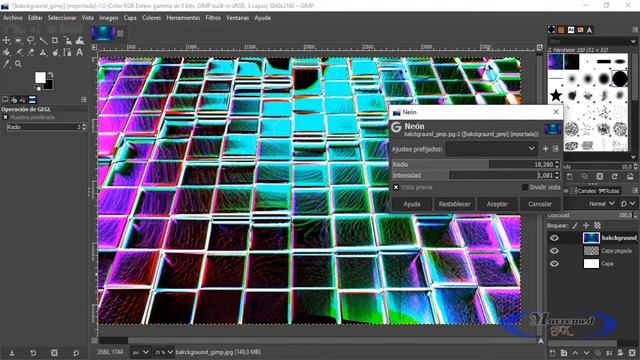Hide the Capa pegada layer eye icon
The height and width of the screenshot is (360, 640).
click(x=554, y=251)
